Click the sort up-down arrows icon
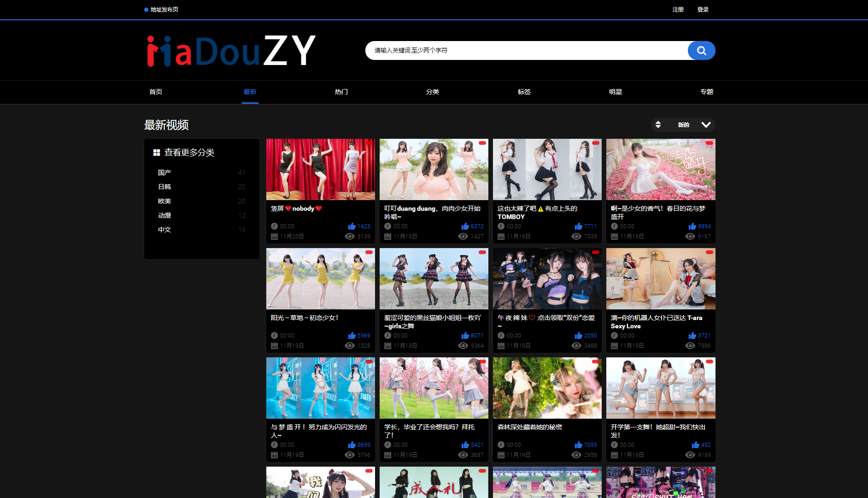Image resolution: width=868 pixels, height=498 pixels. click(658, 125)
